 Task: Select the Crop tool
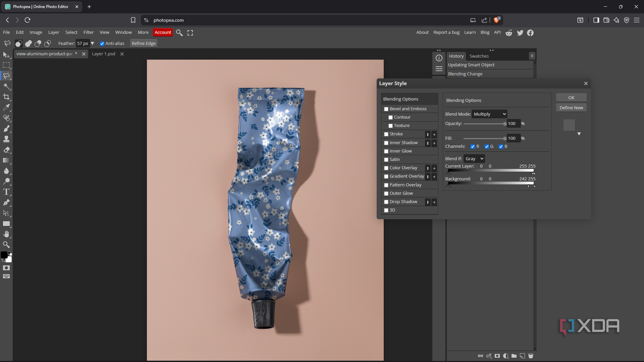click(x=7, y=97)
